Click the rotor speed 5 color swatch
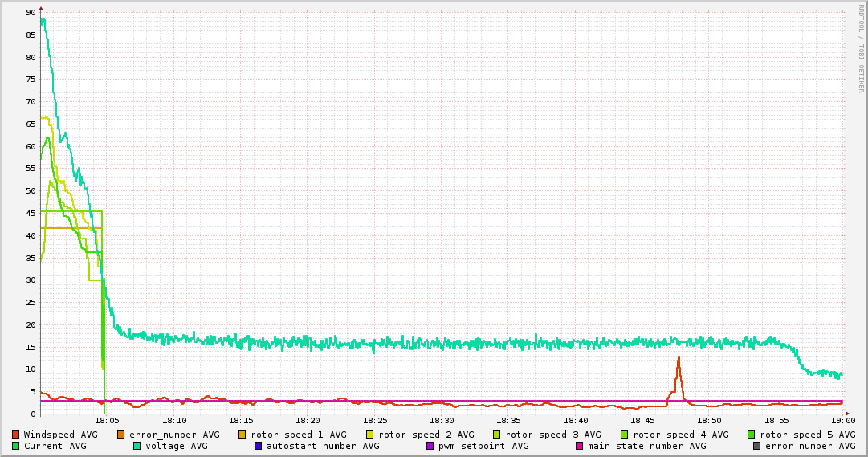This screenshot has height=457, width=868. point(752,435)
